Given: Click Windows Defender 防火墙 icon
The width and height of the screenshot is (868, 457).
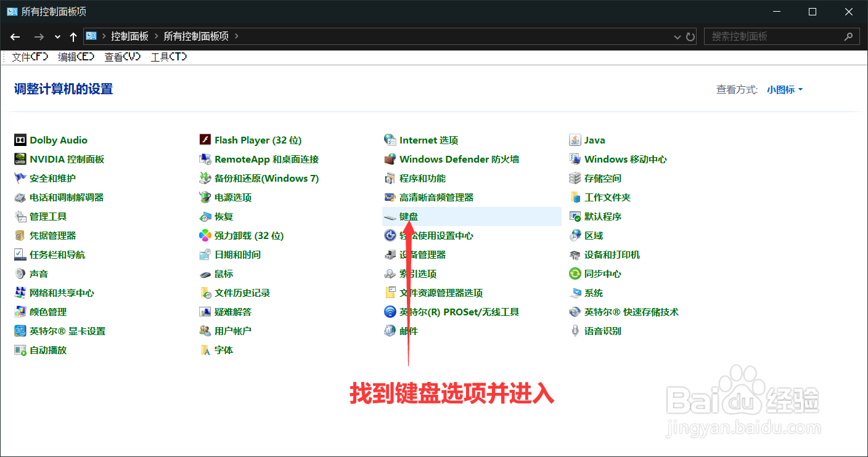Looking at the screenshot, I should (x=390, y=159).
